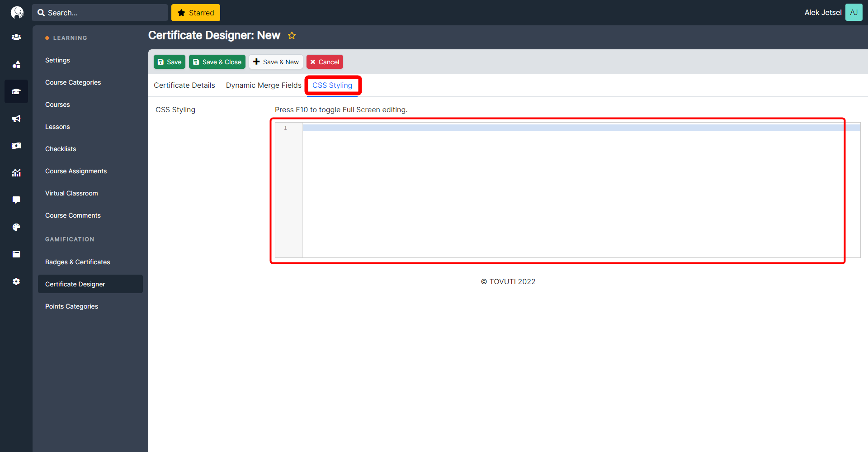Screen dimensions: 868x452
Task: Click the Alek Jetsel user name
Action: tap(823, 12)
